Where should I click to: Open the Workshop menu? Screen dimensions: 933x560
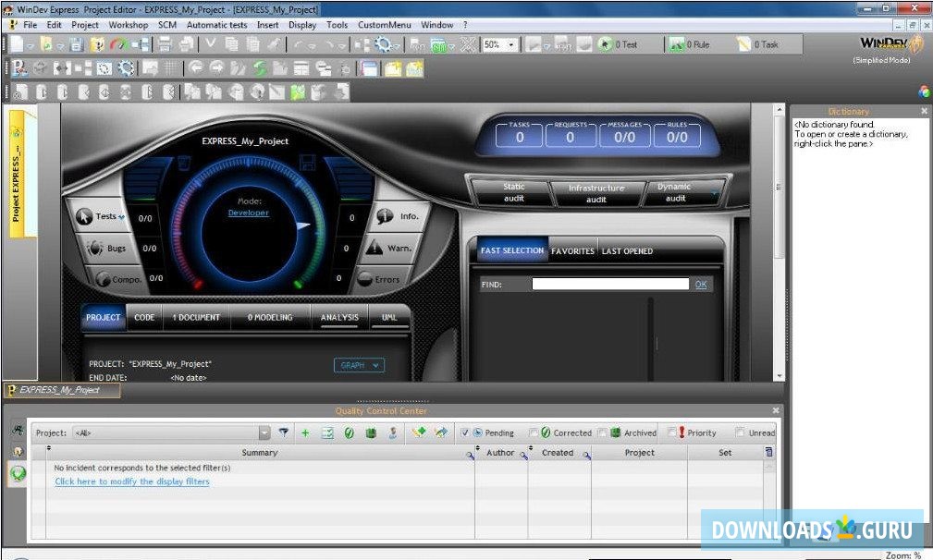click(128, 25)
